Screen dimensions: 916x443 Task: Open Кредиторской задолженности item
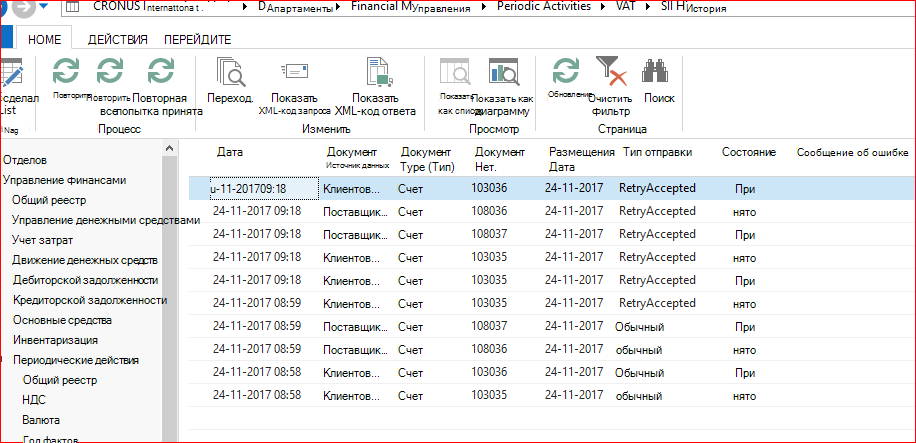pyautogui.click(x=90, y=300)
